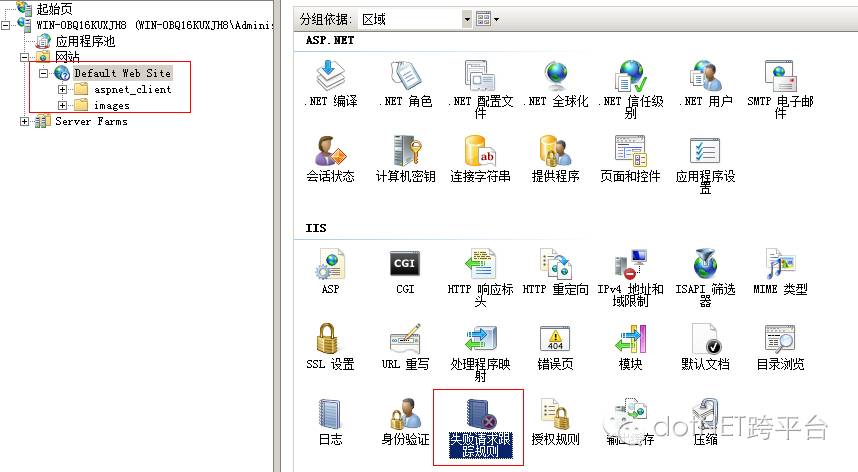Open the 默认文档 feature
Image resolution: width=858 pixels, height=472 pixels.
pyautogui.click(x=705, y=347)
